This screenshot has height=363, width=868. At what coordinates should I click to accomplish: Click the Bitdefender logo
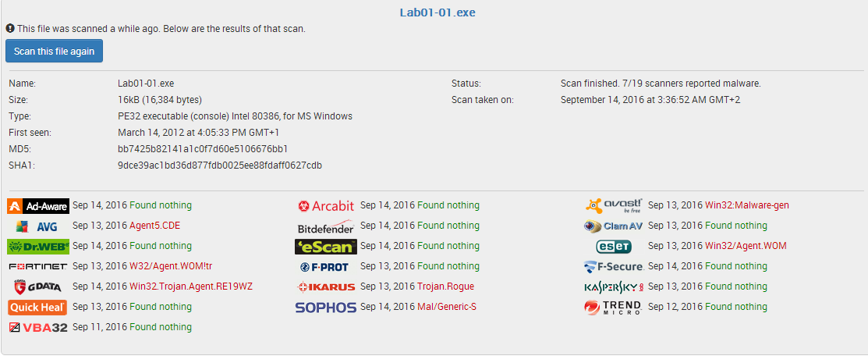click(326, 226)
